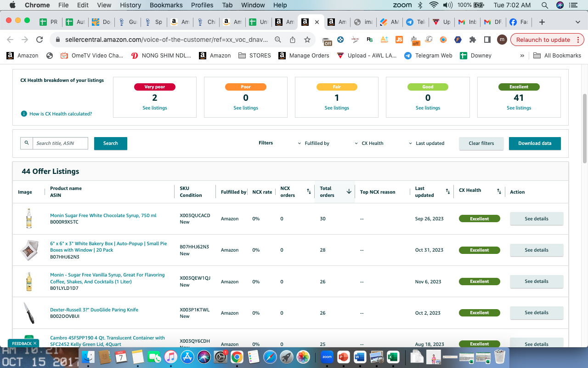This screenshot has height=368, width=588.
Task: Click in the Search title, ASIN field
Action: 60,143
